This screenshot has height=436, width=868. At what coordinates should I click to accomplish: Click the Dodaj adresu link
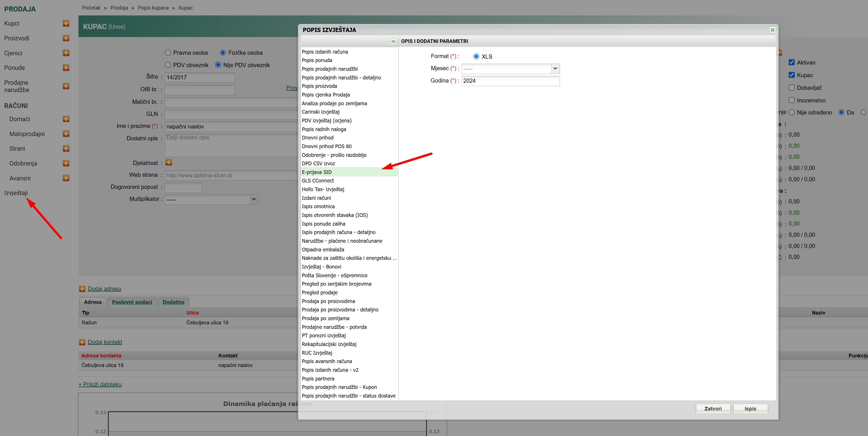pos(104,289)
